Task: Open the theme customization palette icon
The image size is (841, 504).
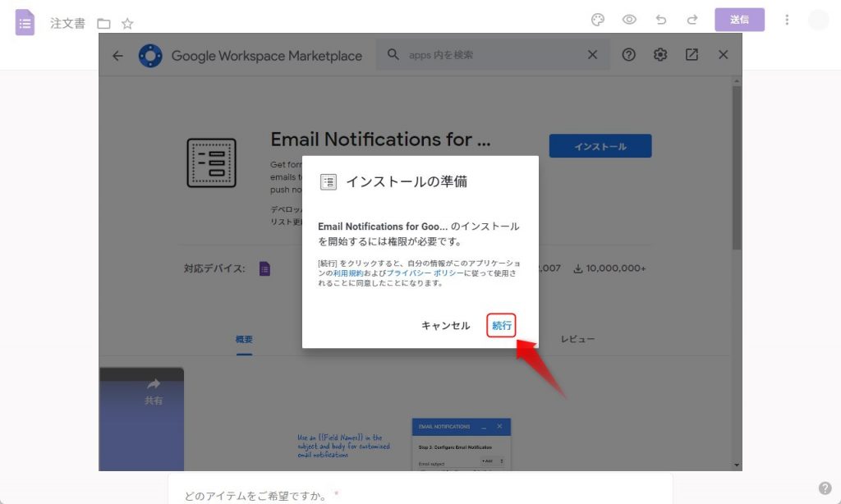Action: tap(598, 20)
